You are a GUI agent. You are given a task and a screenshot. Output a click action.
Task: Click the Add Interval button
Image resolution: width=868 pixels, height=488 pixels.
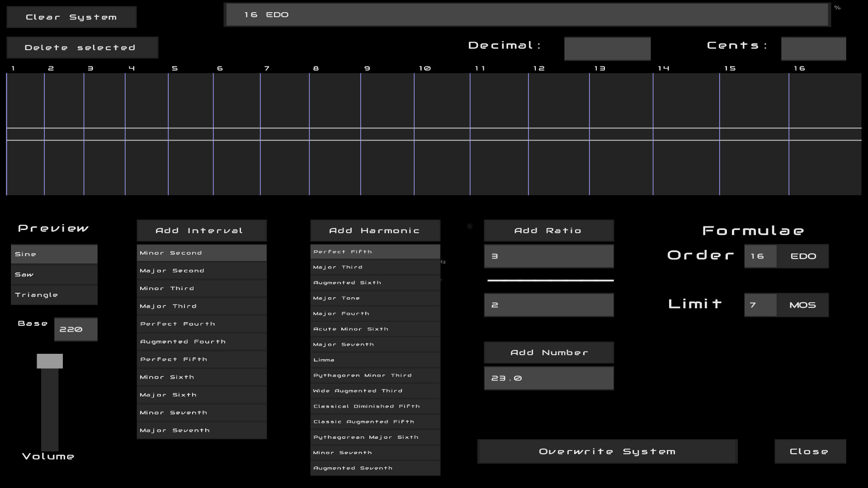point(202,230)
